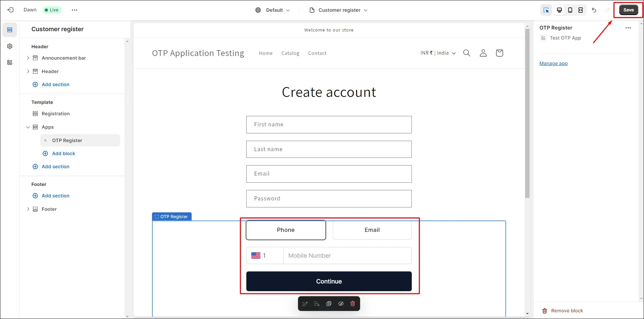Toggle the inspector selection tool icon
Image resolution: width=644 pixels, height=319 pixels.
[x=546, y=10]
